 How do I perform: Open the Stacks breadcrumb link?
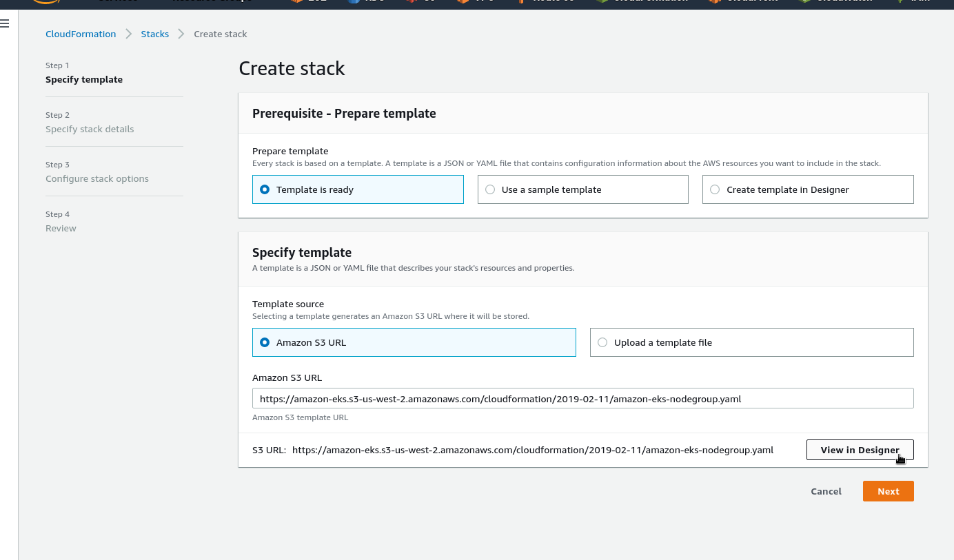tap(155, 34)
